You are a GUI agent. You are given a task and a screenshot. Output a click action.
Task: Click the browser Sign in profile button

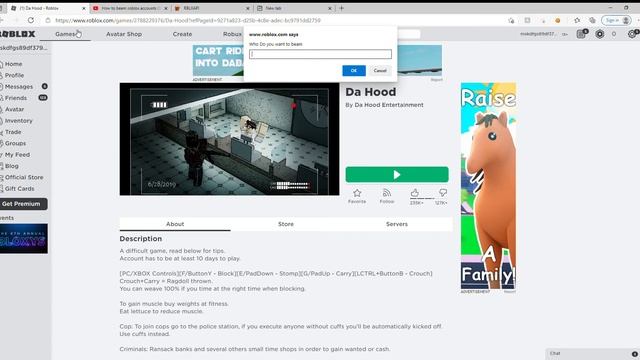616,20
